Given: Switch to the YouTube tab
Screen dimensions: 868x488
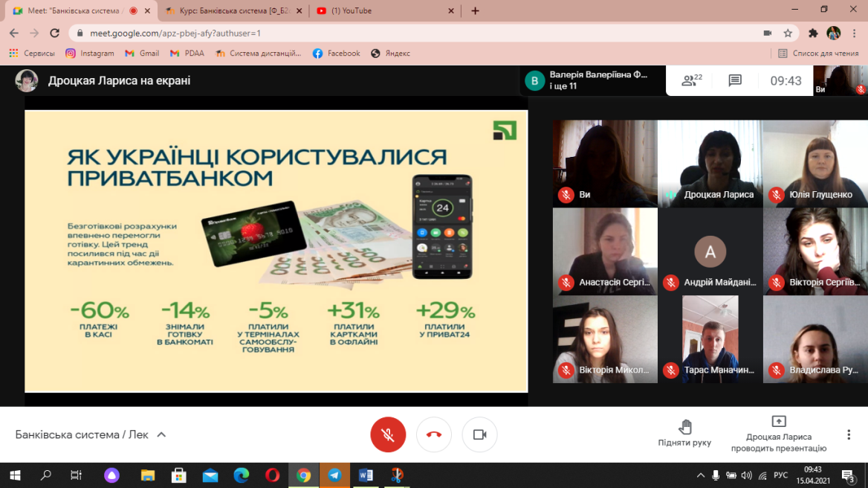Looking at the screenshot, I should click(x=384, y=10).
